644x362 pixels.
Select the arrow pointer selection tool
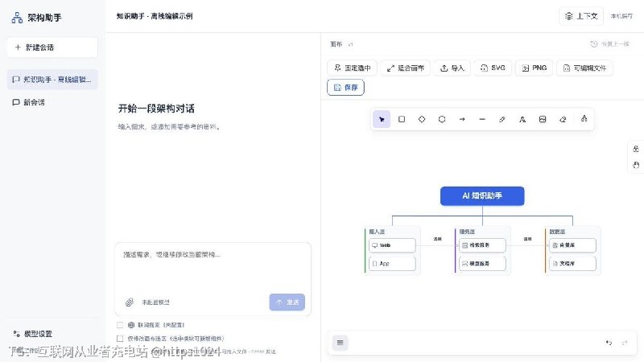tap(382, 119)
